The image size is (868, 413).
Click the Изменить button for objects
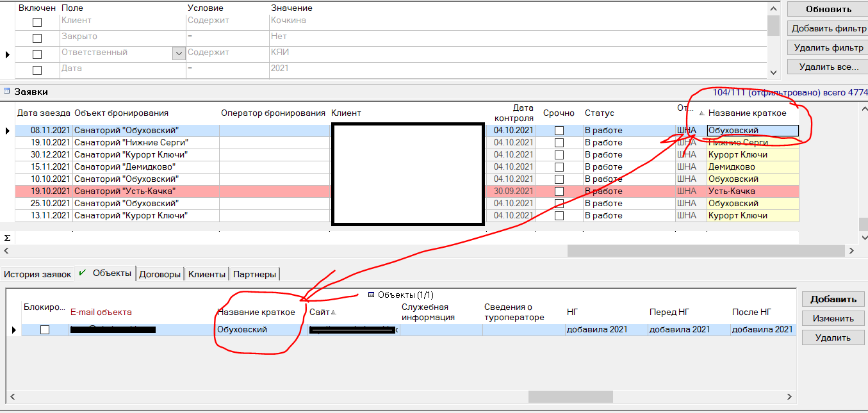[x=833, y=318]
